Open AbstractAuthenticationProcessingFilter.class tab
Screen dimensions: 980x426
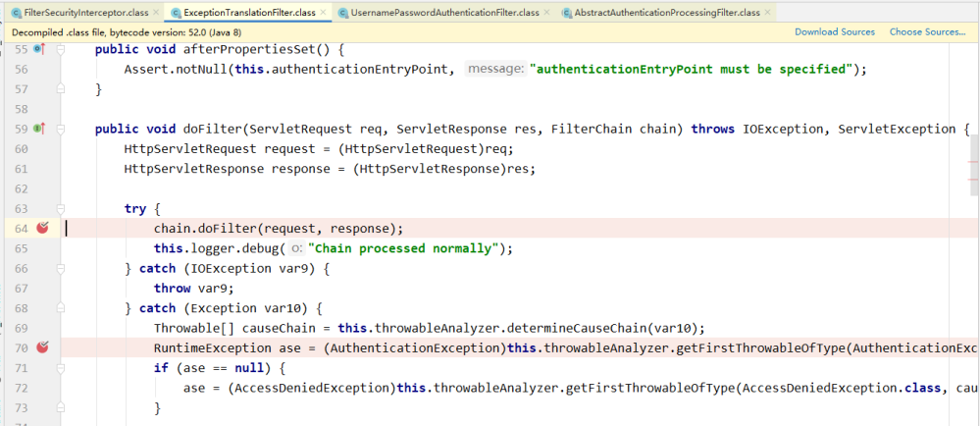[x=666, y=12]
